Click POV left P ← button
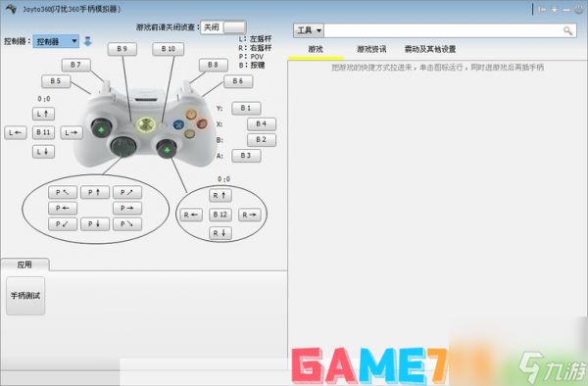 tap(63, 209)
